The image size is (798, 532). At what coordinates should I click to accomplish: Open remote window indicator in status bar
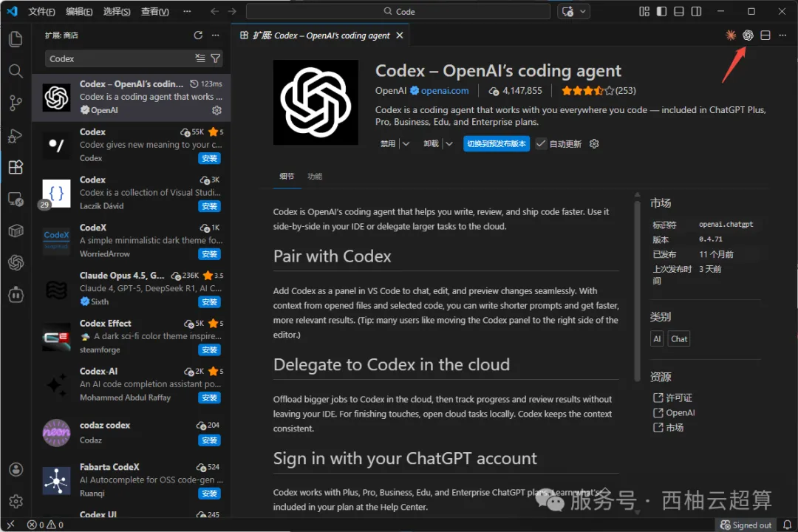(x=10, y=525)
